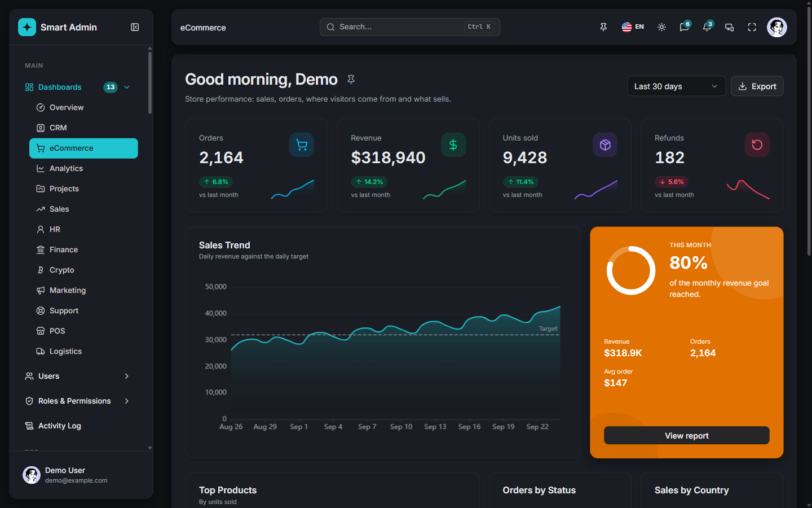Open the Logistics dashboard
This screenshot has height=508, width=812.
click(x=83, y=351)
